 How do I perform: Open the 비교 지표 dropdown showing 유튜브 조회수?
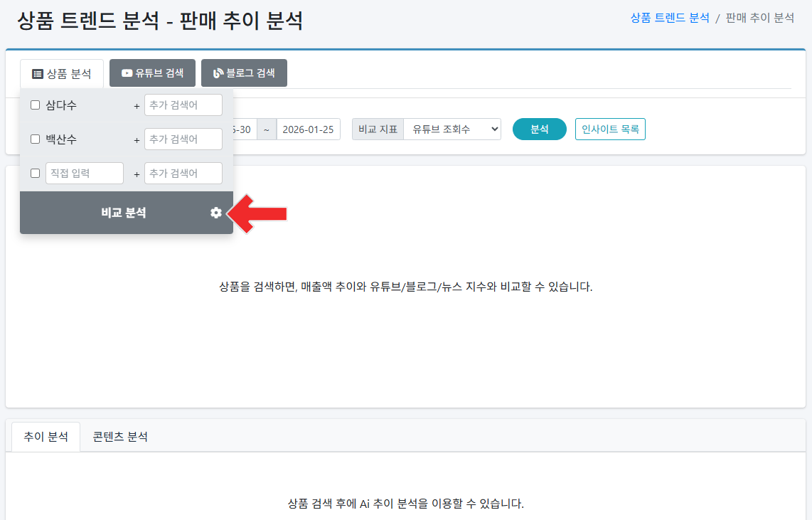(x=452, y=129)
